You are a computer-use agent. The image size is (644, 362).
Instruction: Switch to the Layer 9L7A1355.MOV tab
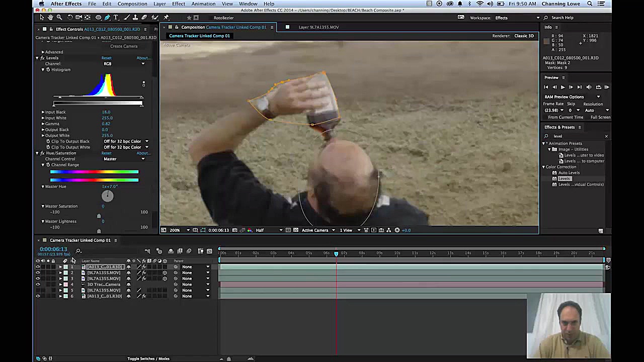(318, 27)
